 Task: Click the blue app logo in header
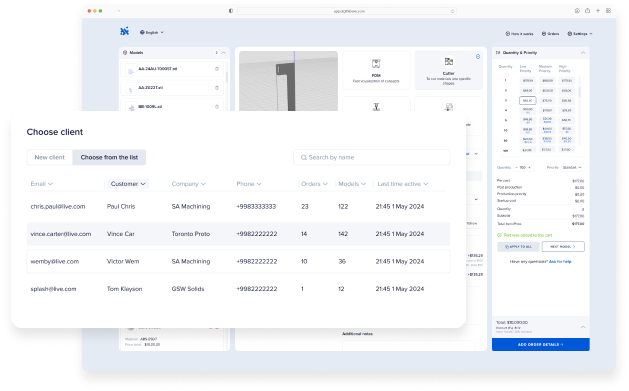[125, 31]
